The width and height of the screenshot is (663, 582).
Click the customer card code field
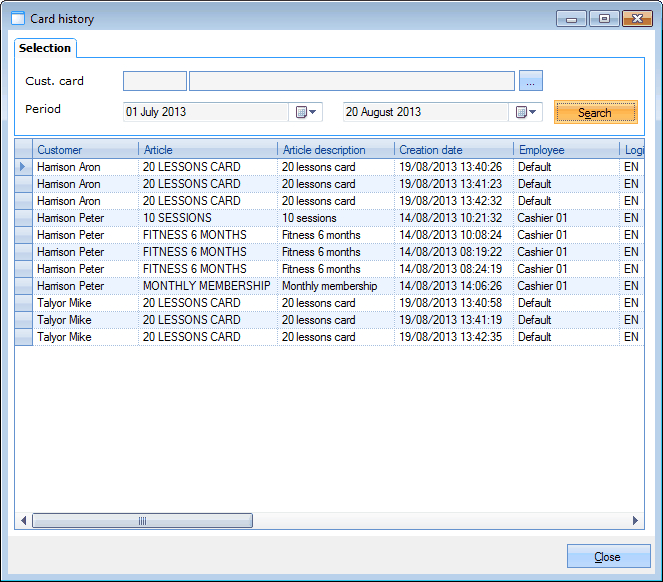coord(155,81)
